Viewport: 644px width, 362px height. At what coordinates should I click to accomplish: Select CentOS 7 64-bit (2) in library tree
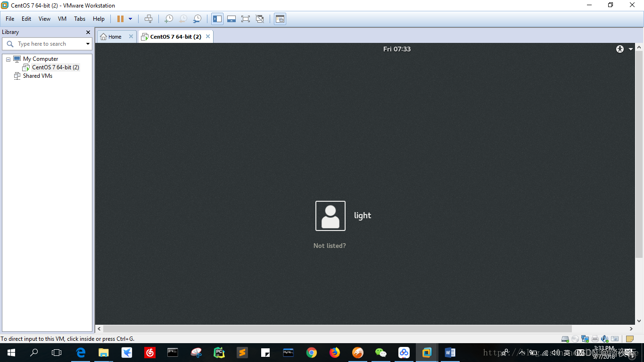(x=56, y=67)
